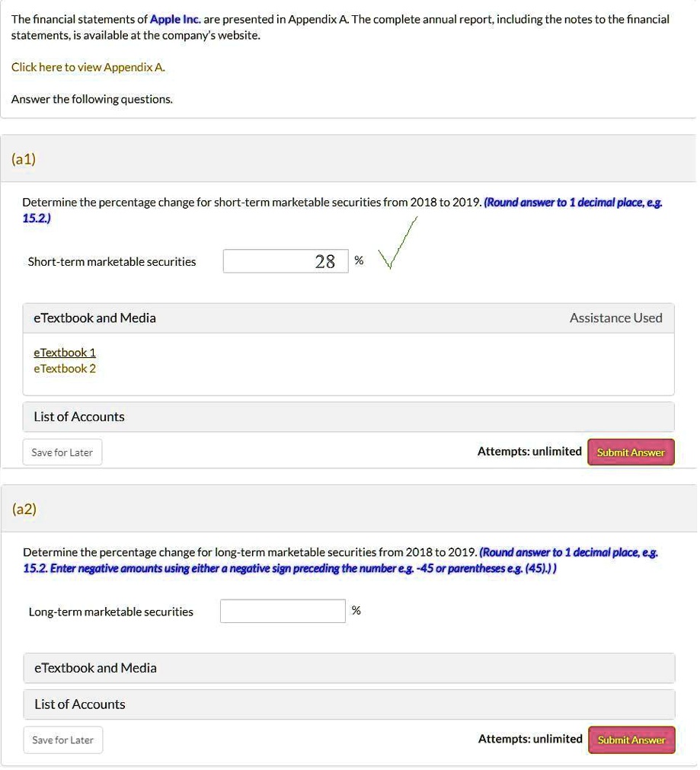Submit the answer for part a2

pyautogui.click(x=631, y=740)
